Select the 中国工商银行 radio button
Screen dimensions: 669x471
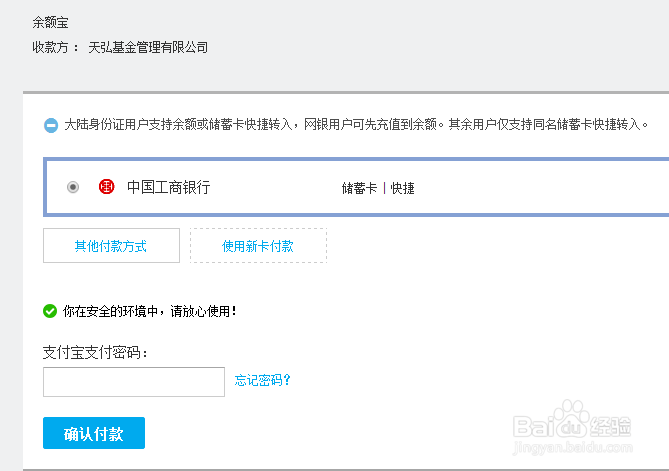click(x=73, y=187)
